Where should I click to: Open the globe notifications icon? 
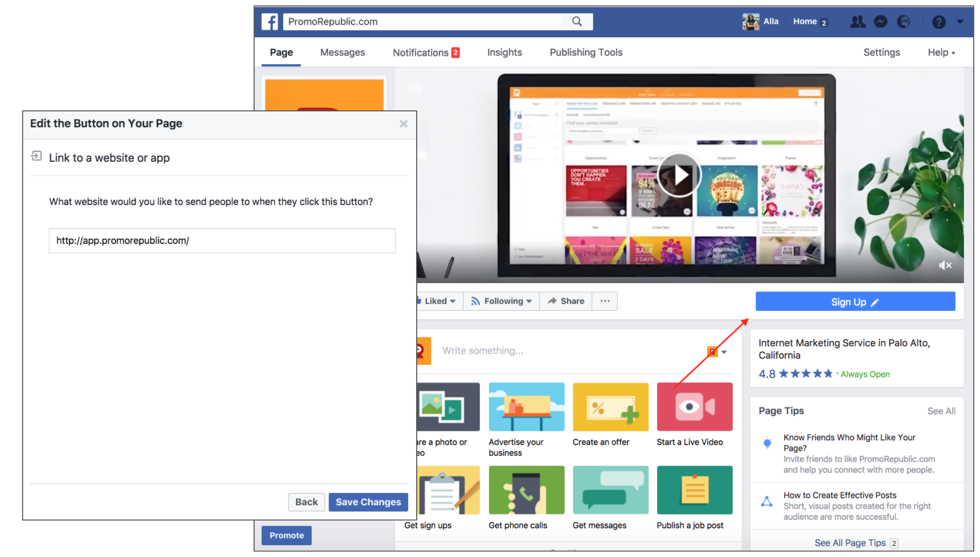(x=903, y=22)
